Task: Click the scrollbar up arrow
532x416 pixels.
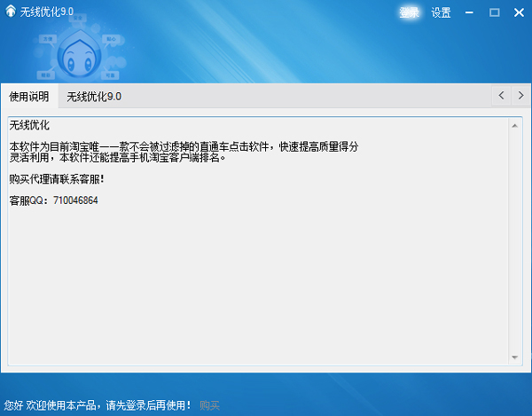Action: (514, 126)
